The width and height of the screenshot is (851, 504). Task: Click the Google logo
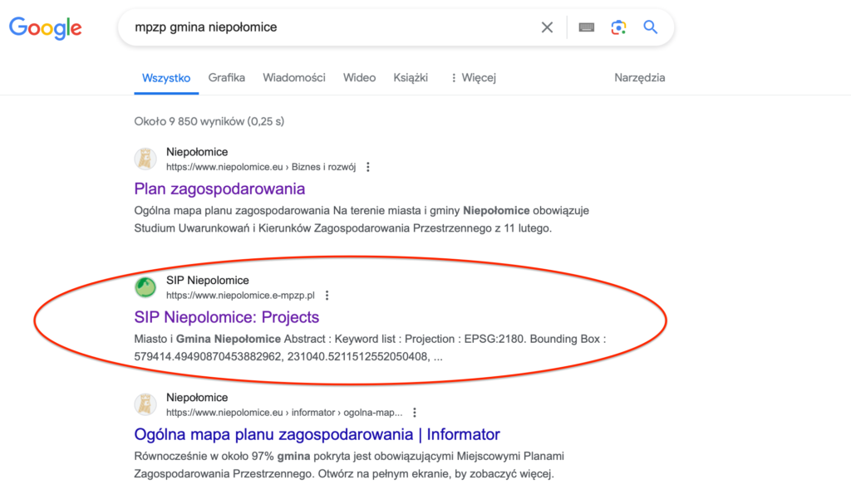(x=46, y=27)
